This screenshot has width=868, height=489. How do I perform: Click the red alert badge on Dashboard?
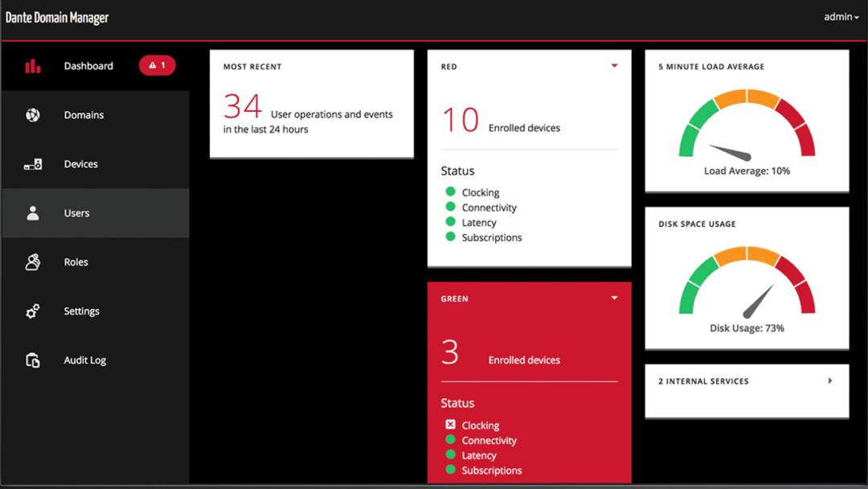pyautogui.click(x=157, y=66)
